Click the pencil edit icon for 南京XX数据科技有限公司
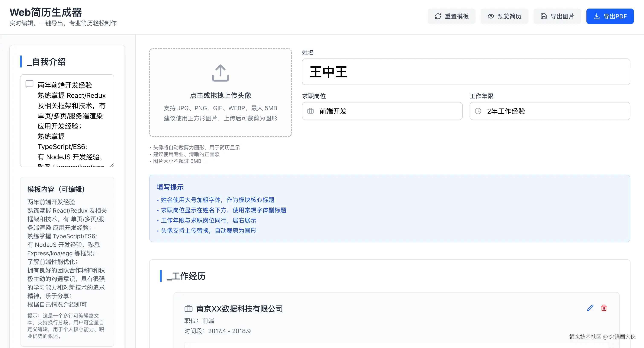The width and height of the screenshot is (644, 348). 590,308
